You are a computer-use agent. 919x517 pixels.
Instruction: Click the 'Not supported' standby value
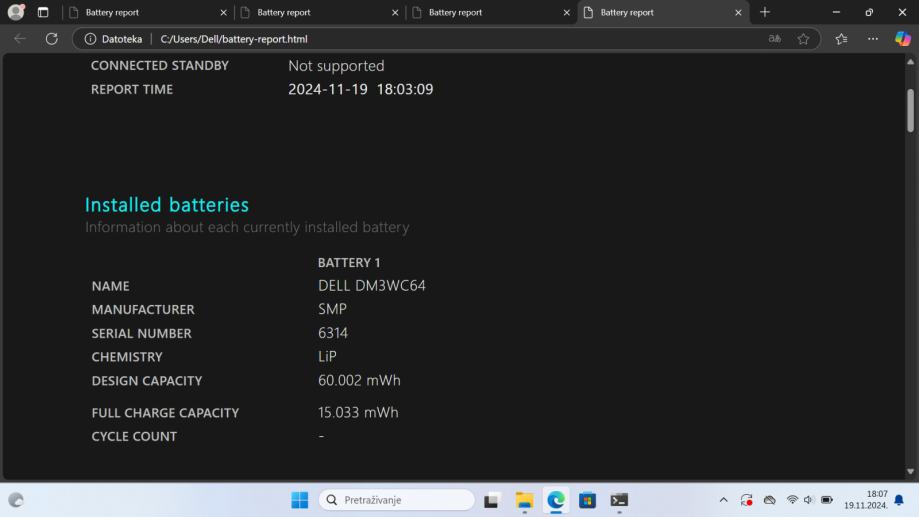[x=336, y=66]
